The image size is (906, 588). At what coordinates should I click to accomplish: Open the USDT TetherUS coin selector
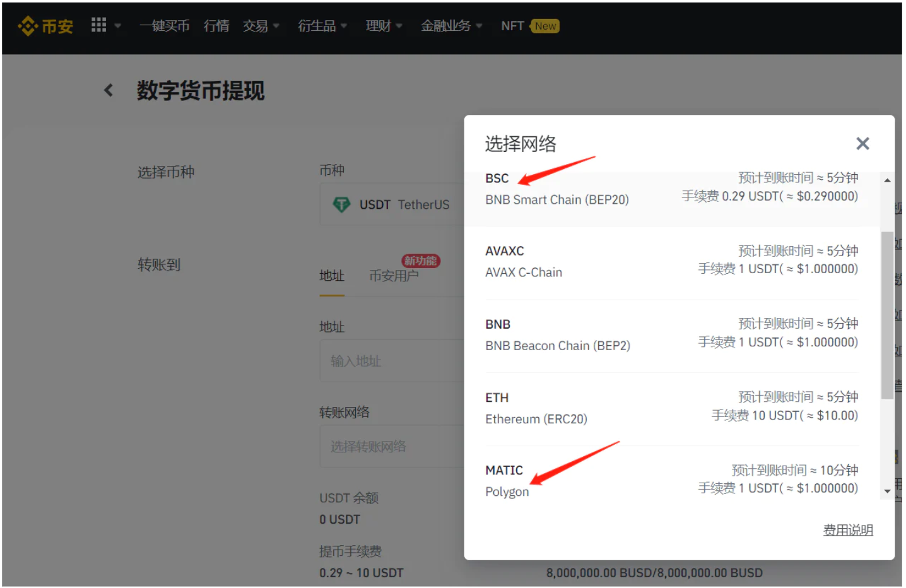point(392,204)
